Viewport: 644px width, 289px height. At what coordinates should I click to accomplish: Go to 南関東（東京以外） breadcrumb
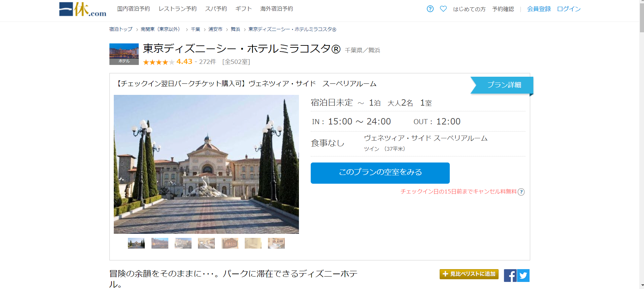point(161,29)
